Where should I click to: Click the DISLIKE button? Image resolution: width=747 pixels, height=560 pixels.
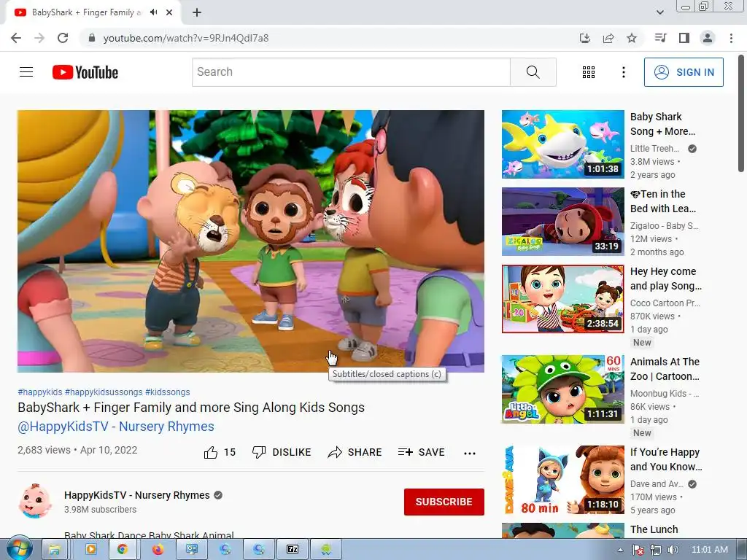pyautogui.click(x=282, y=452)
